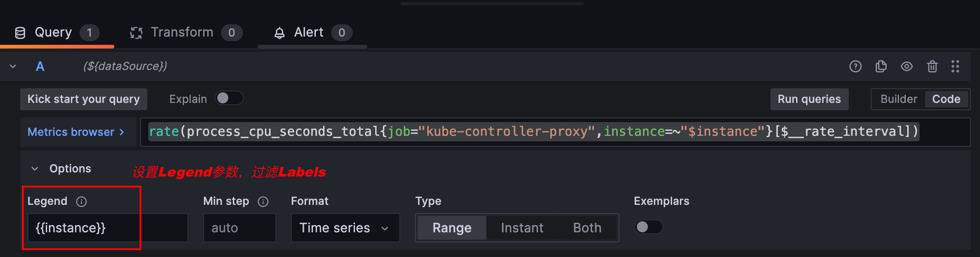The image size is (980, 257).
Task: Click the Query database icon
Action: pos(20,33)
